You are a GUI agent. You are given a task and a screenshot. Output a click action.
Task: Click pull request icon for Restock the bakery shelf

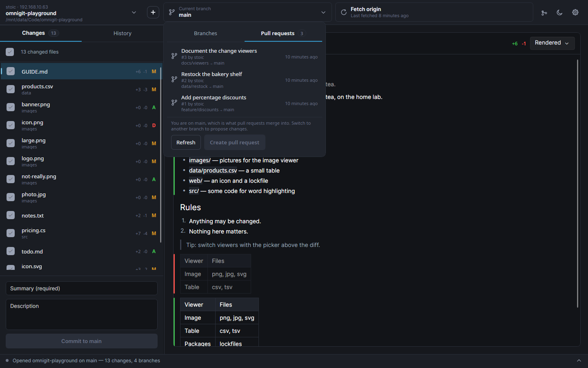174,79
